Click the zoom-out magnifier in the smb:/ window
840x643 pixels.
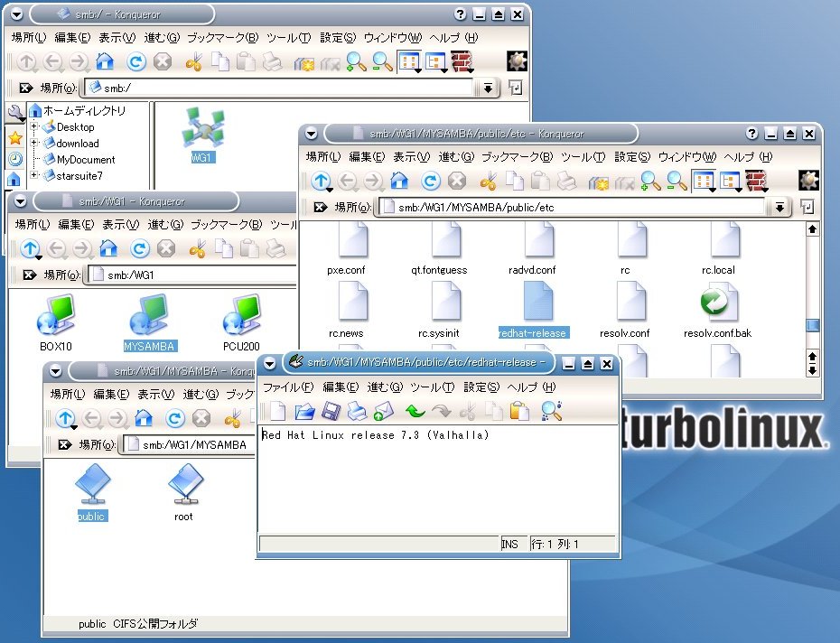click(x=382, y=61)
